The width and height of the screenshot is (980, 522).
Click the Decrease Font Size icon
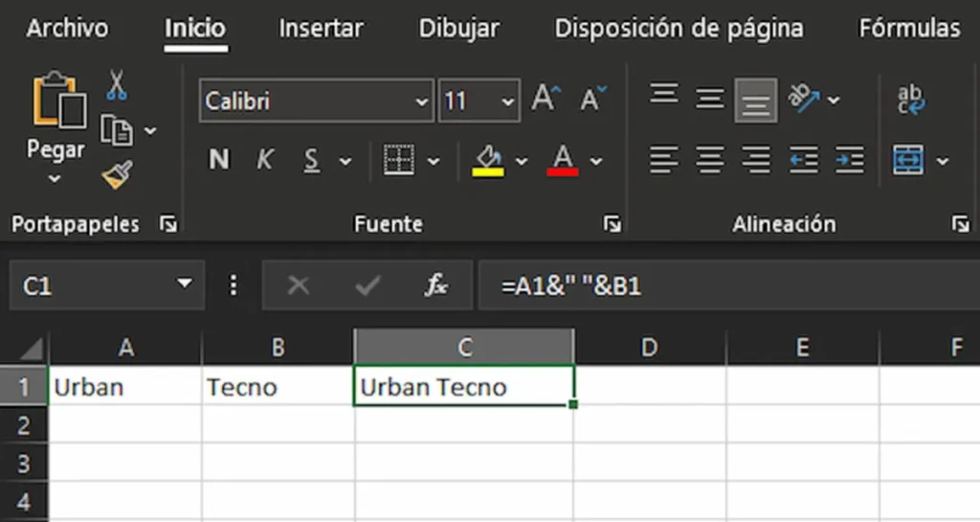(593, 99)
